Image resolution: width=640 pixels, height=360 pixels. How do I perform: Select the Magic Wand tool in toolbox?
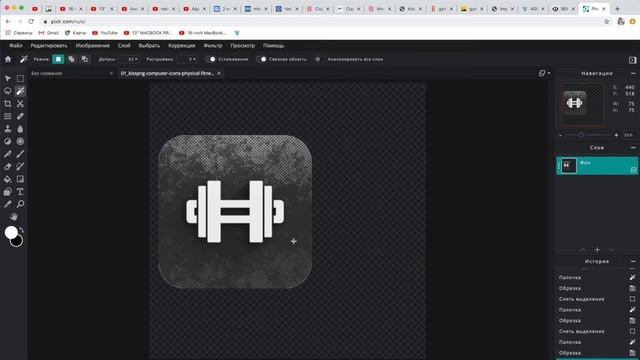click(20, 91)
